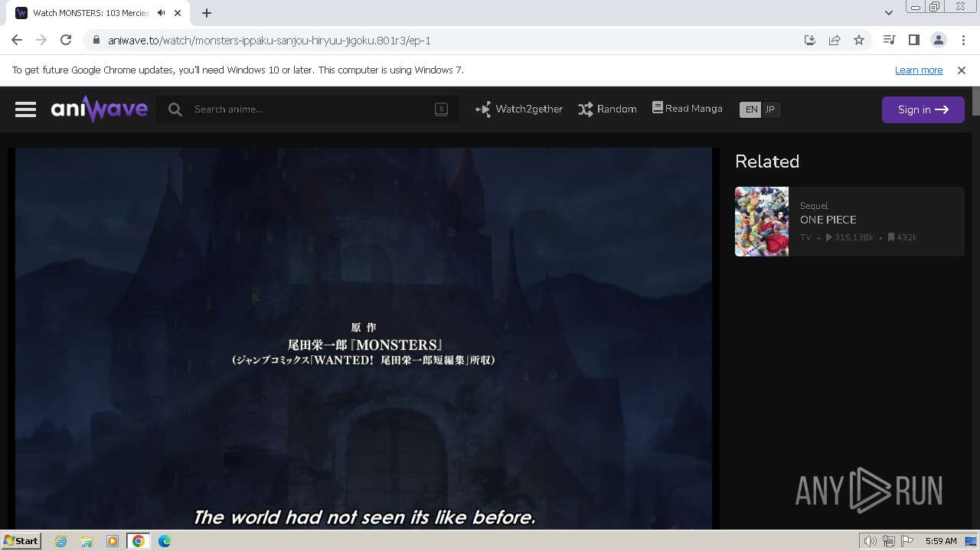Image resolution: width=980 pixels, height=551 pixels.
Task: Open Chrome three-dot menu
Action: click(963, 40)
